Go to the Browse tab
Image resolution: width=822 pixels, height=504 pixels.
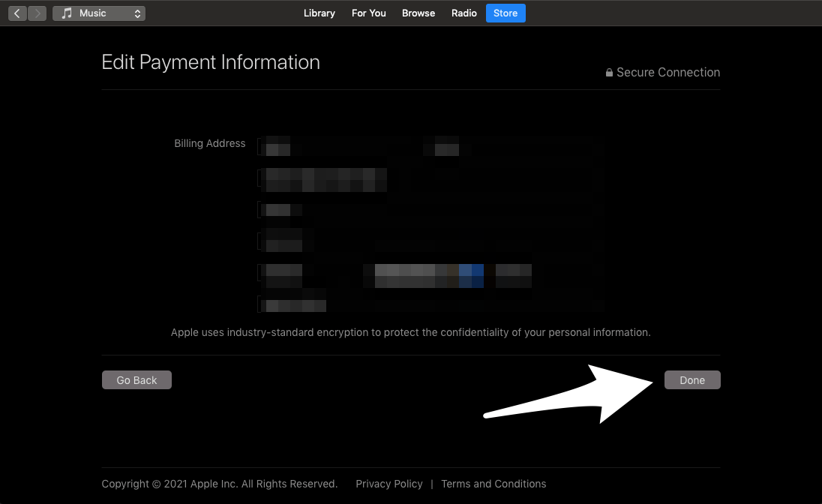pos(418,13)
